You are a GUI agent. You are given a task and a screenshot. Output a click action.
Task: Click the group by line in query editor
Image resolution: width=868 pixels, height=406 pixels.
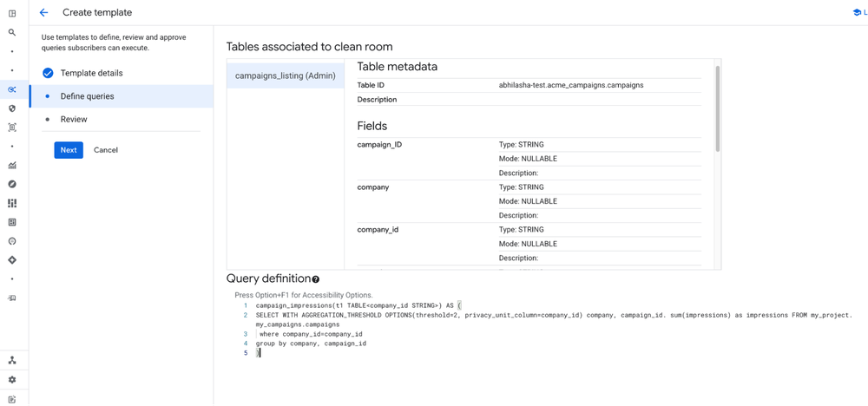point(311,344)
